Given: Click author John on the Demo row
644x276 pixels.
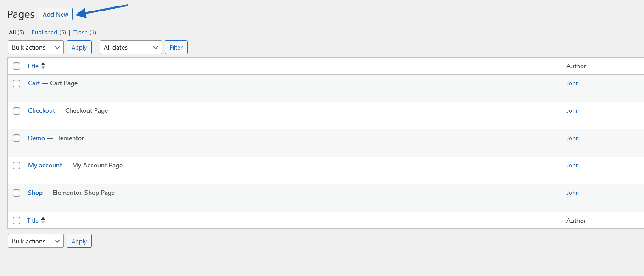Looking at the screenshot, I should [572, 138].
